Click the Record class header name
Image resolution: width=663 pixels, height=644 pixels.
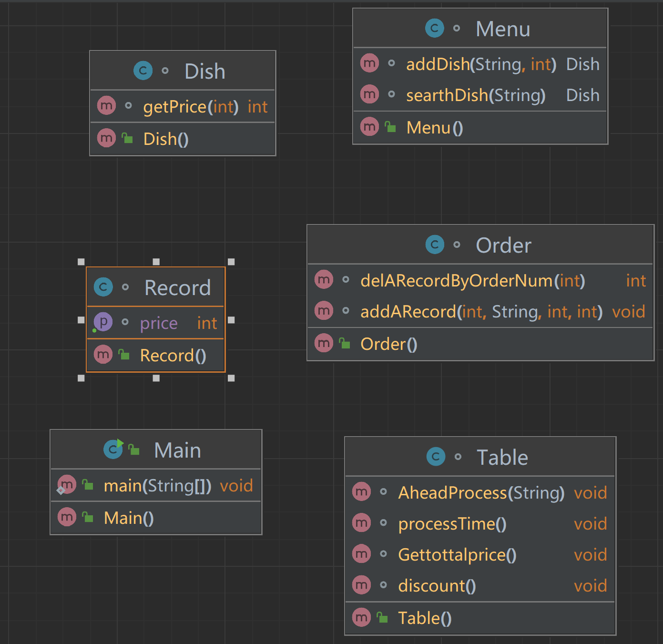[x=177, y=288]
